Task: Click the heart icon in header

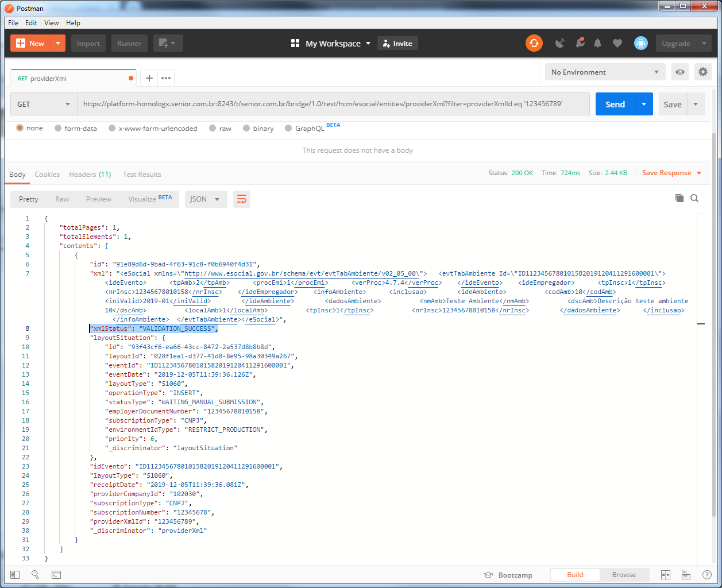Action: [617, 43]
